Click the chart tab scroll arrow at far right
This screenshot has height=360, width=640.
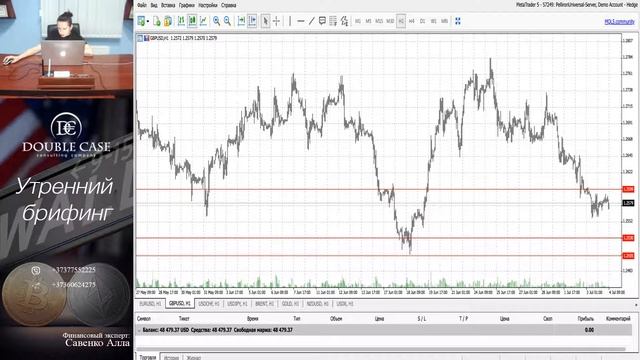pyautogui.click(x=636, y=304)
